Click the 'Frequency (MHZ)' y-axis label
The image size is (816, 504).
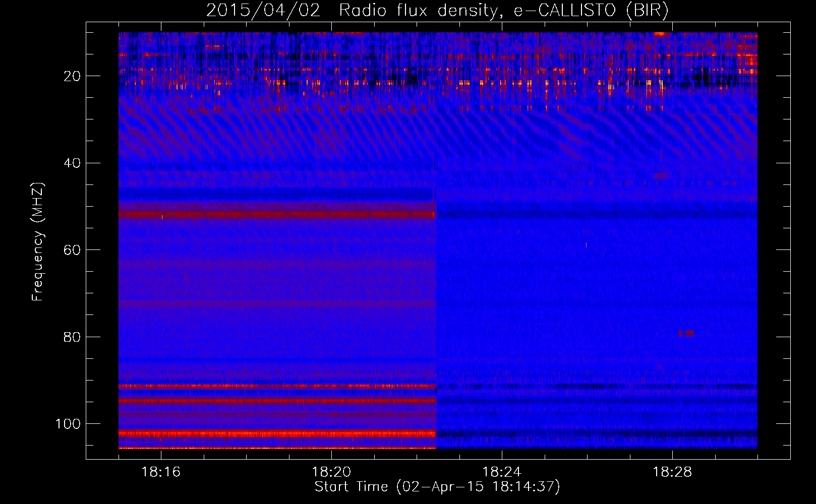click(38, 242)
